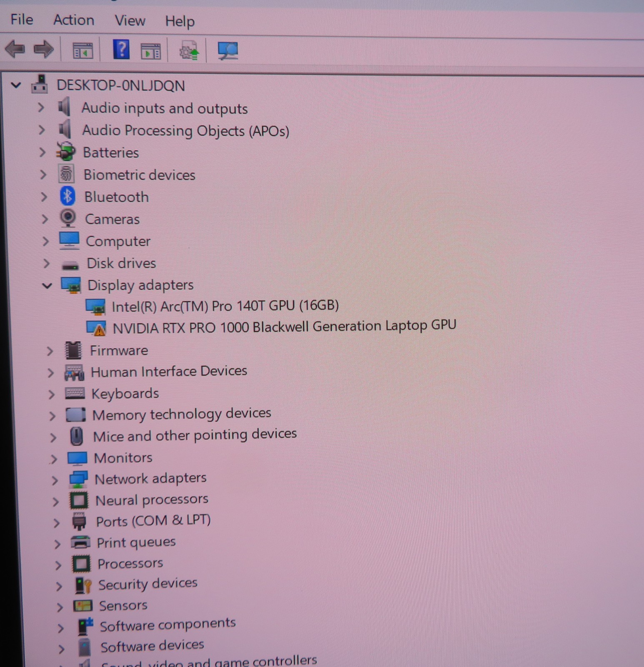Click the Show/Hide Console Tree icon
Viewport: 644px width, 667px height.
coord(83,51)
